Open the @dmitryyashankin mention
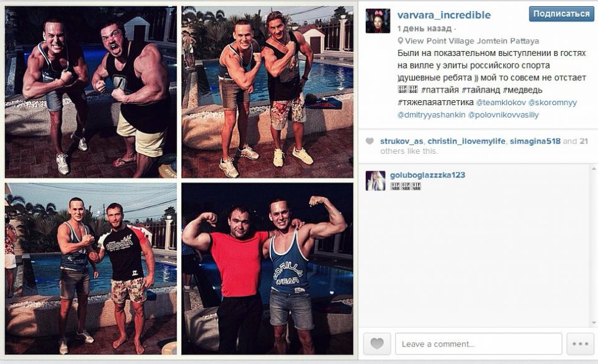Viewport: 598px width, 364px height. 431,114
